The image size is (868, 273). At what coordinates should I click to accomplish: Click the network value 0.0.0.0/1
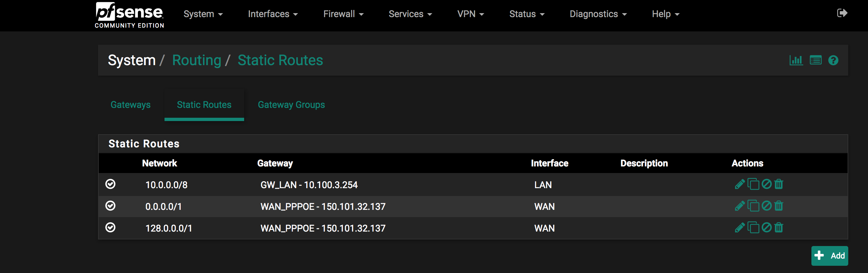164,207
